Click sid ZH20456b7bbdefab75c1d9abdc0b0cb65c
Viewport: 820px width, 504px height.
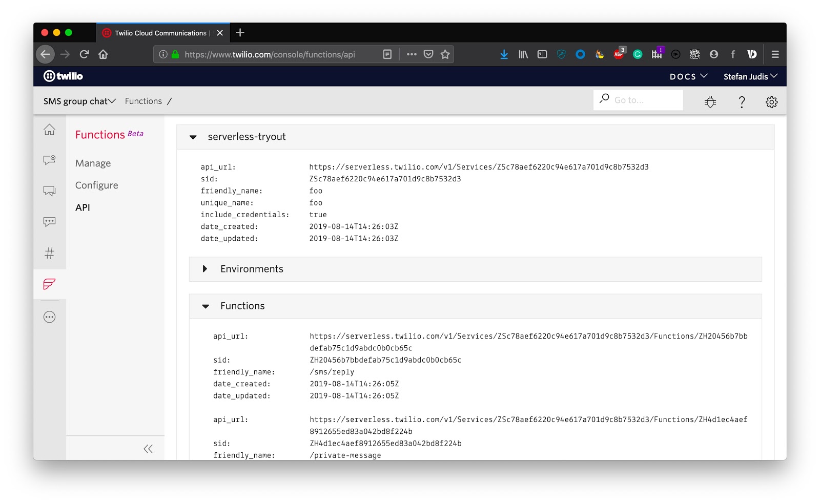385,360
